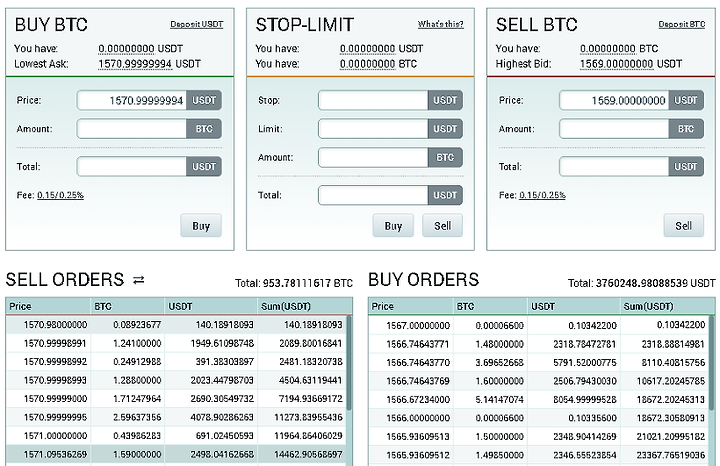Select buy order priced 1566.74643771
Image resolution: width=720 pixels, height=466 pixels.
[539, 344]
